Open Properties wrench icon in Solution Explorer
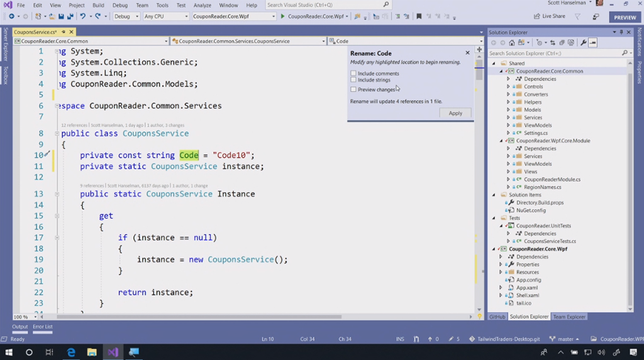This screenshot has width=644, height=360. point(583,43)
